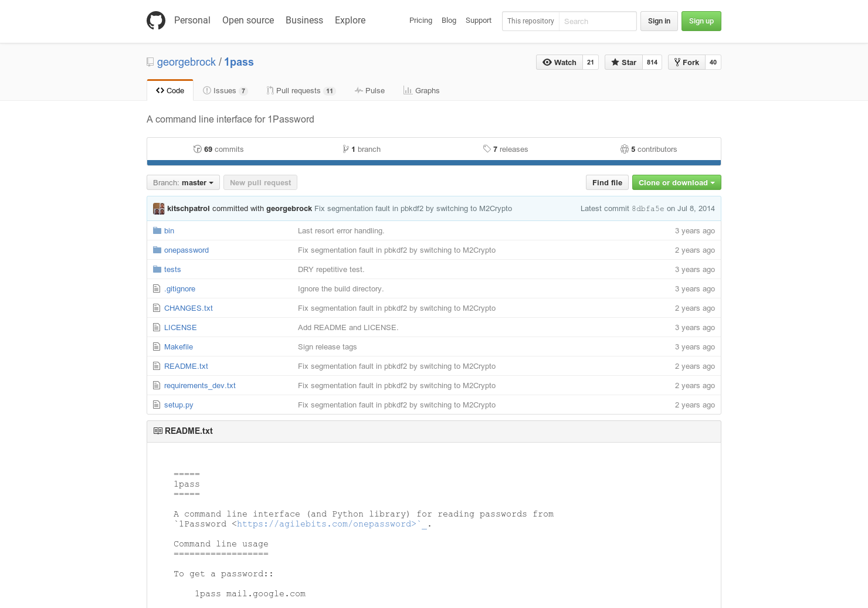Open the 1pass repository name link
The height and width of the screenshot is (608, 868).
[239, 62]
